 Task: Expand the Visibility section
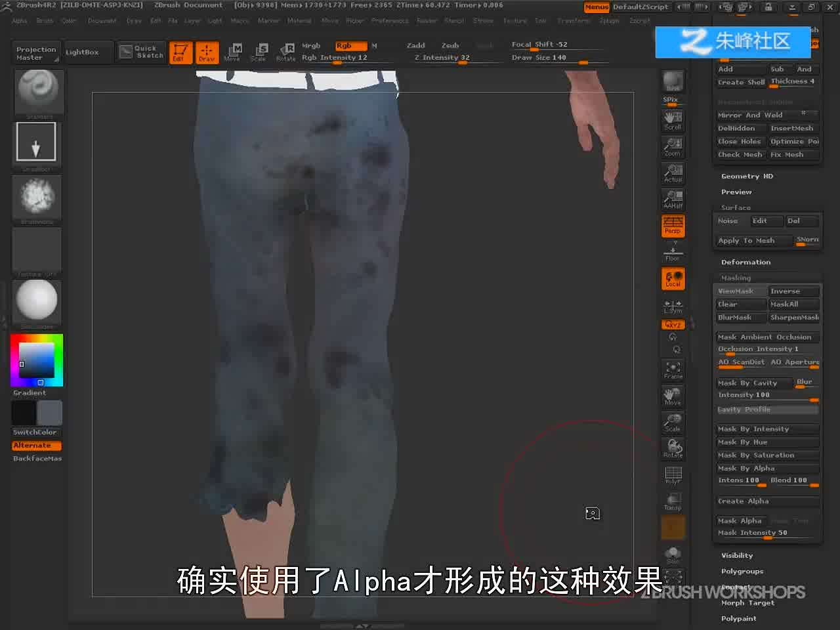(737, 556)
